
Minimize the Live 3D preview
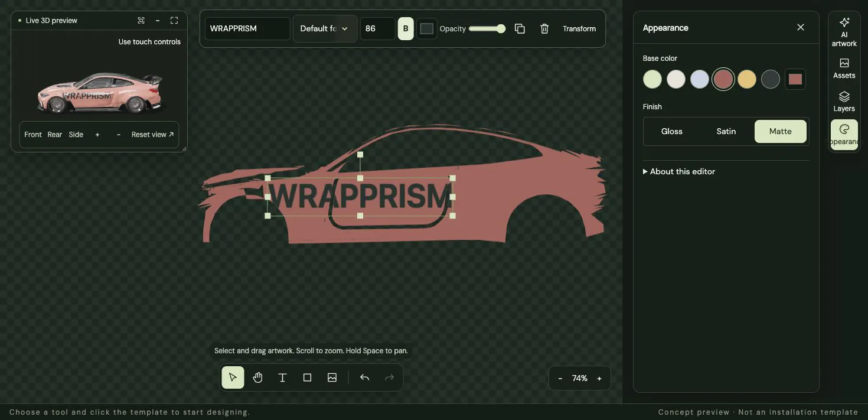coord(158,20)
